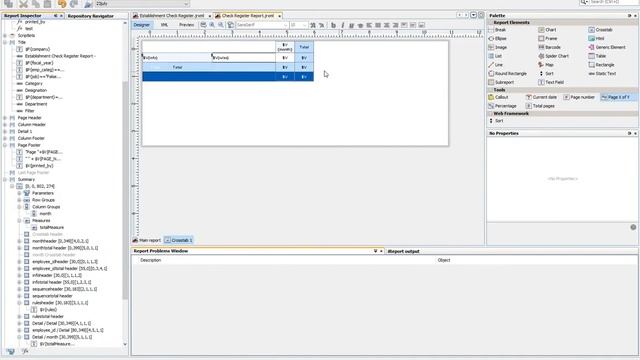Pick the Total pages tool
The image size is (640, 360).
(540, 106)
